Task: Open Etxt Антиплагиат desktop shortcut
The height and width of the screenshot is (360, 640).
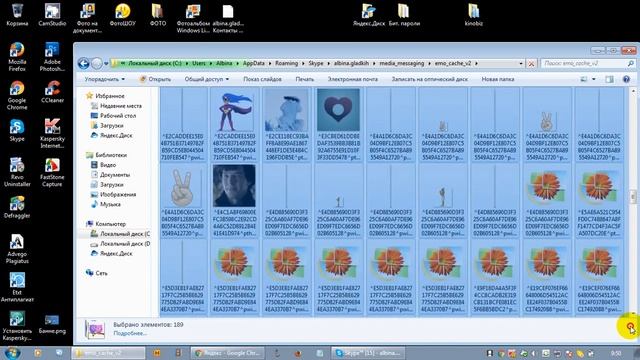Action: (17, 287)
